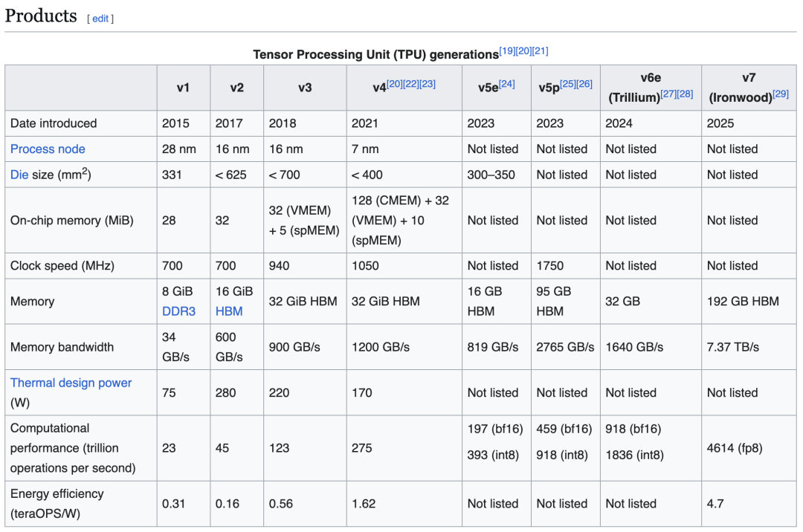Open citation [20] in the table caption

pos(523,51)
